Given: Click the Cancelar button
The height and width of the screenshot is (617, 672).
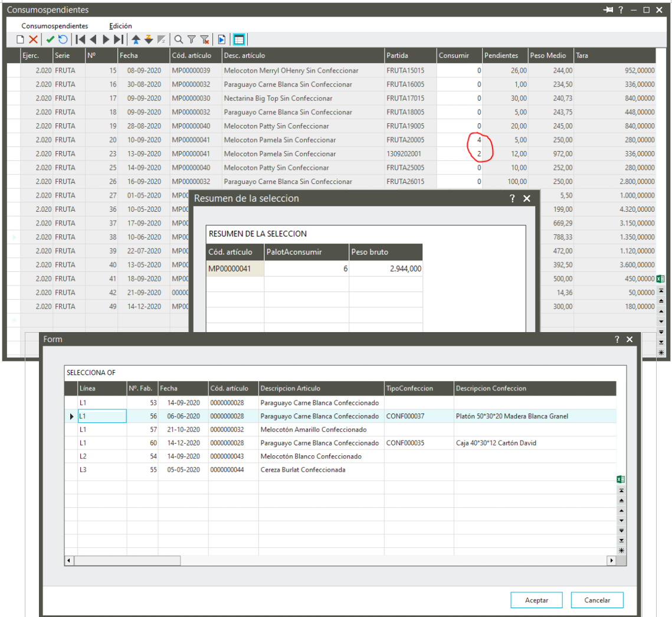Looking at the screenshot, I should point(596,600).
